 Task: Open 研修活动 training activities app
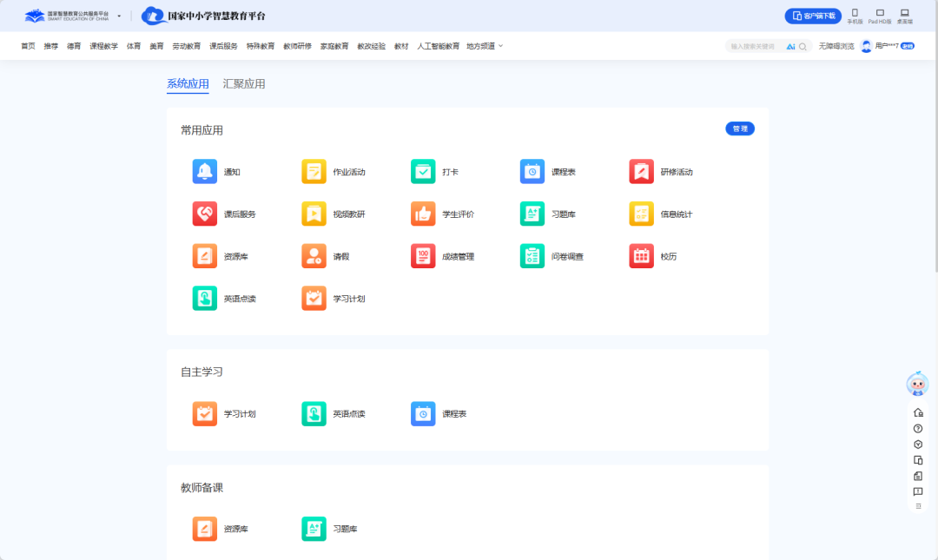(x=641, y=172)
